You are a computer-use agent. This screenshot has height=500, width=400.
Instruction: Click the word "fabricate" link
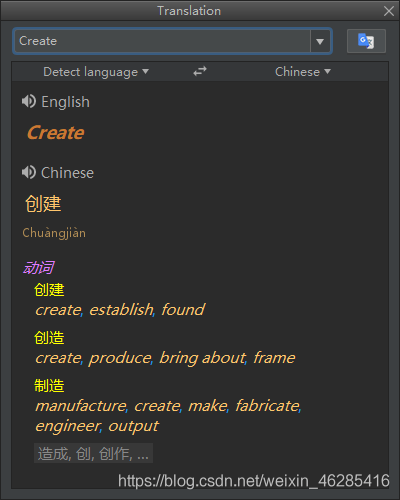pos(267,406)
